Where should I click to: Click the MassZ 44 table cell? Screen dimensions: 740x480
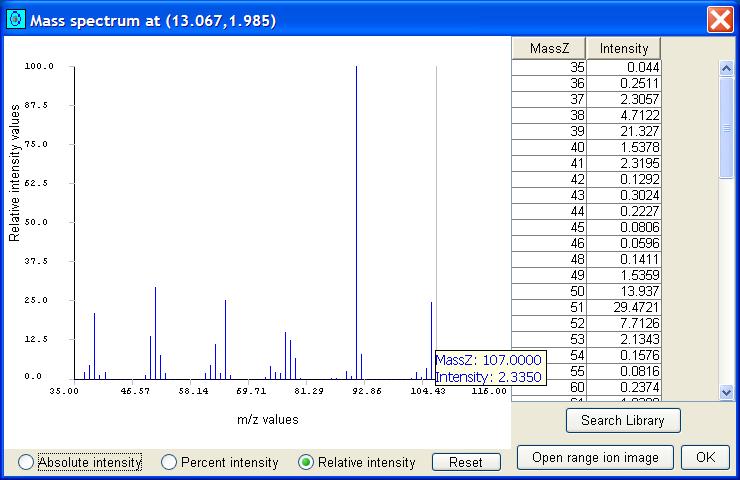point(549,211)
